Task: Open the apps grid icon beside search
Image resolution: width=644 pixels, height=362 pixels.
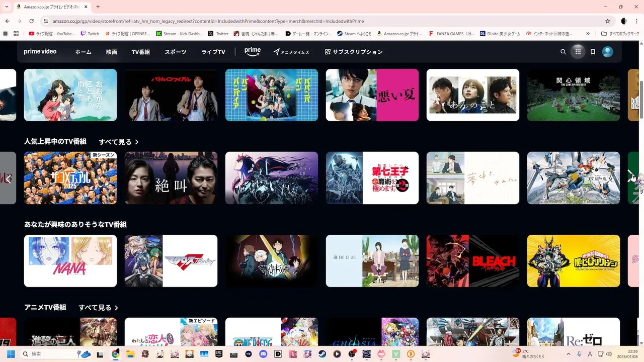Action: [x=578, y=52]
